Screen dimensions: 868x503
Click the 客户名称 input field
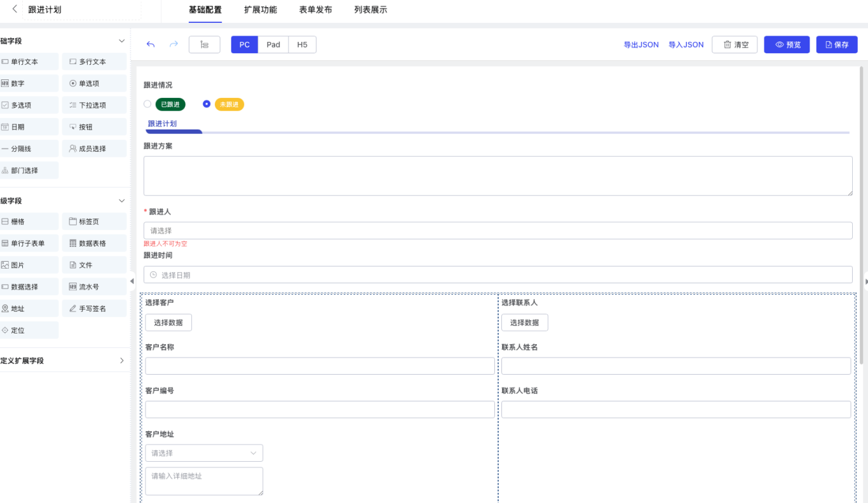320,366
